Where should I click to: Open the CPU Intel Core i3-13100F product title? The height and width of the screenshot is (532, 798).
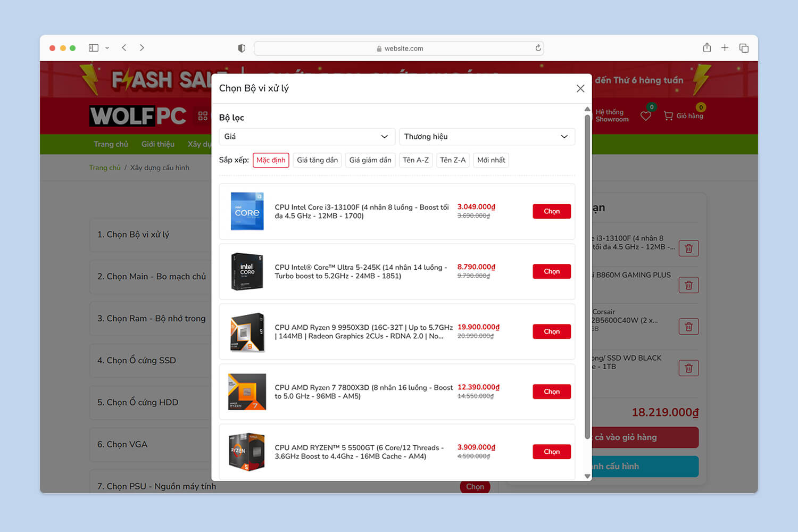coord(362,211)
